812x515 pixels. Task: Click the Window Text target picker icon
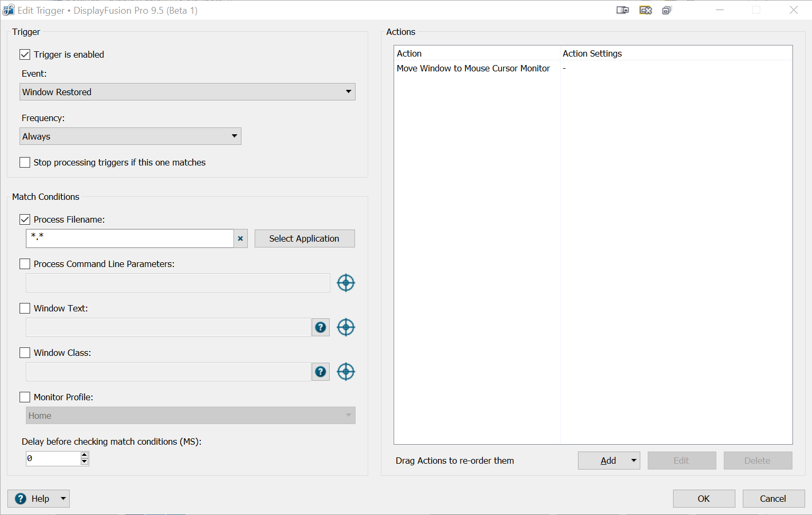pyautogui.click(x=346, y=327)
